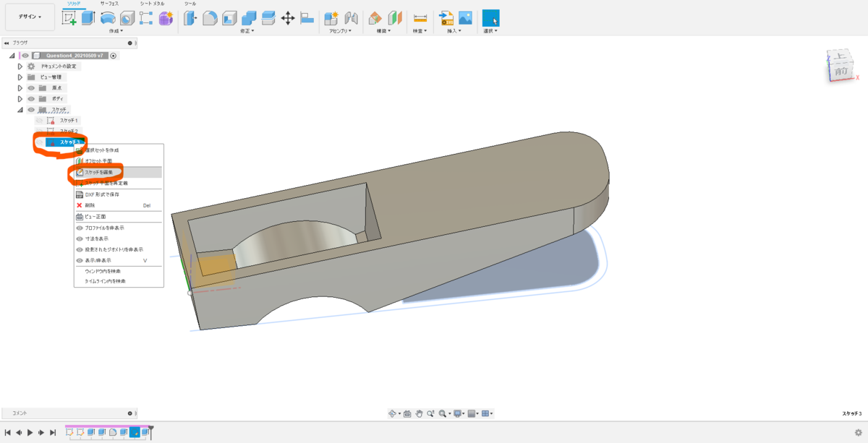Choose オフセット平面 from context menu

coord(119,161)
